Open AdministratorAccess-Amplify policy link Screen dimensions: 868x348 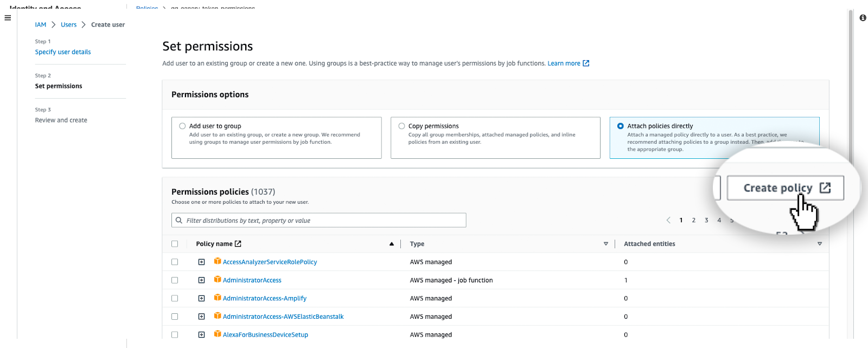265,298
